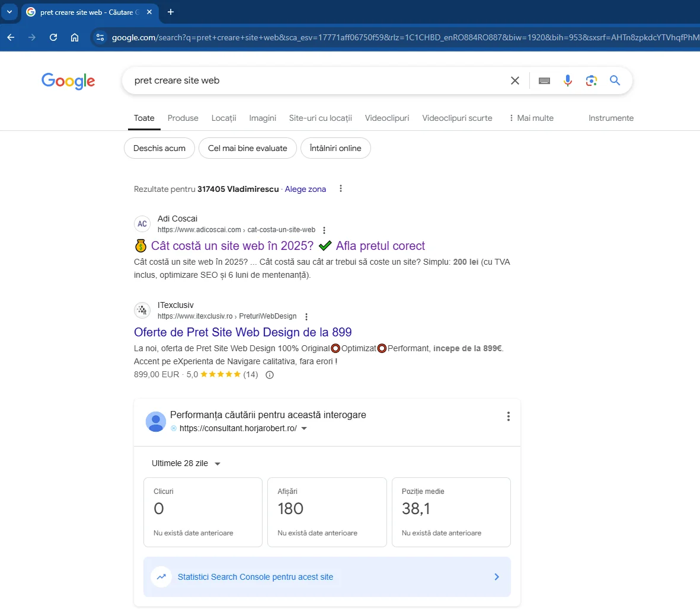
Task: Open three-dot menu for Adi Coscai result
Action: click(x=324, y=230)
